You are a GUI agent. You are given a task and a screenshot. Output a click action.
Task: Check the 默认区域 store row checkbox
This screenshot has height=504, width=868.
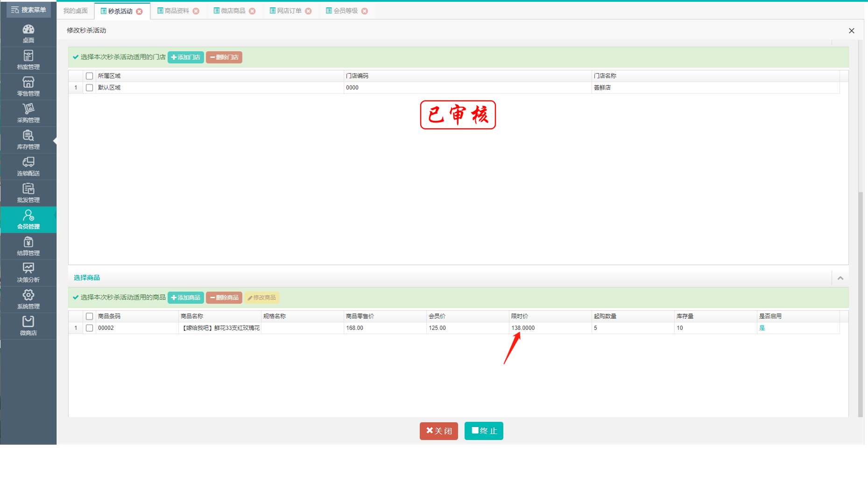(89, 88)
